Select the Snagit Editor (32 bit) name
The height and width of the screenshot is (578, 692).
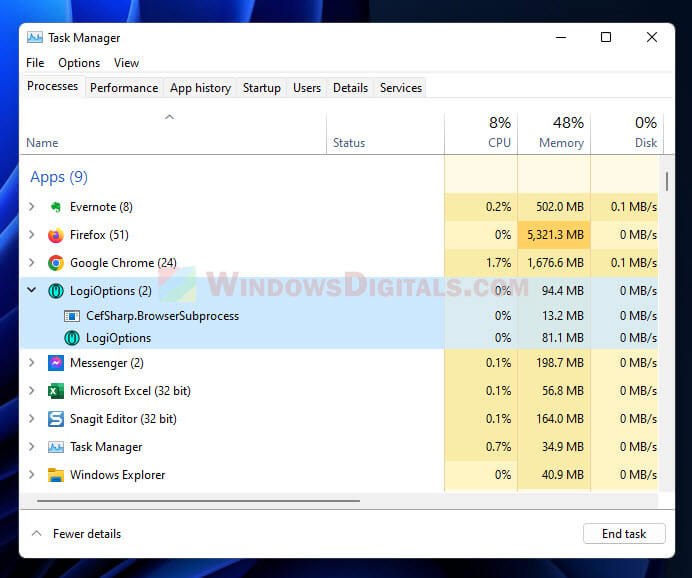tap(123, 419)
